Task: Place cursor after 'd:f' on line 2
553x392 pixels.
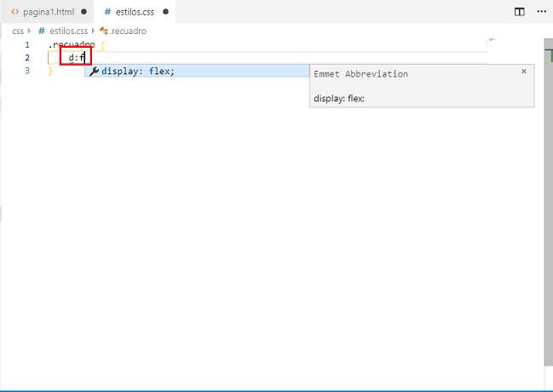Action: (x=85, y=57)
